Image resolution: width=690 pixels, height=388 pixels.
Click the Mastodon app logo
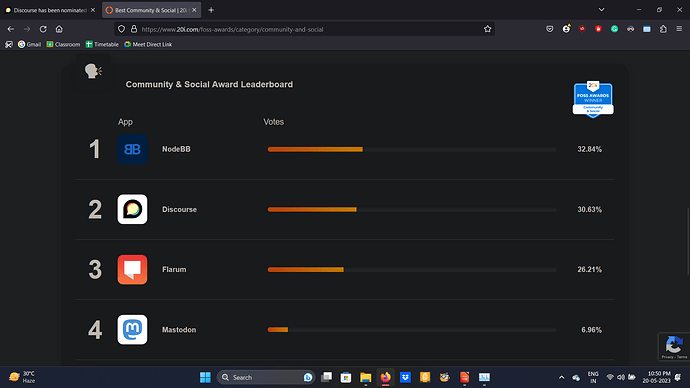(132, 329)
